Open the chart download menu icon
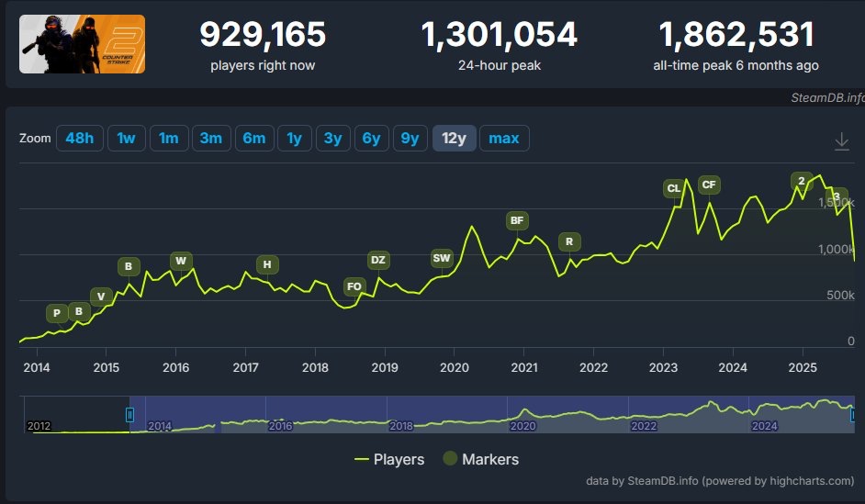This screenshot has width=865, height=504. [x=841, y=141]
